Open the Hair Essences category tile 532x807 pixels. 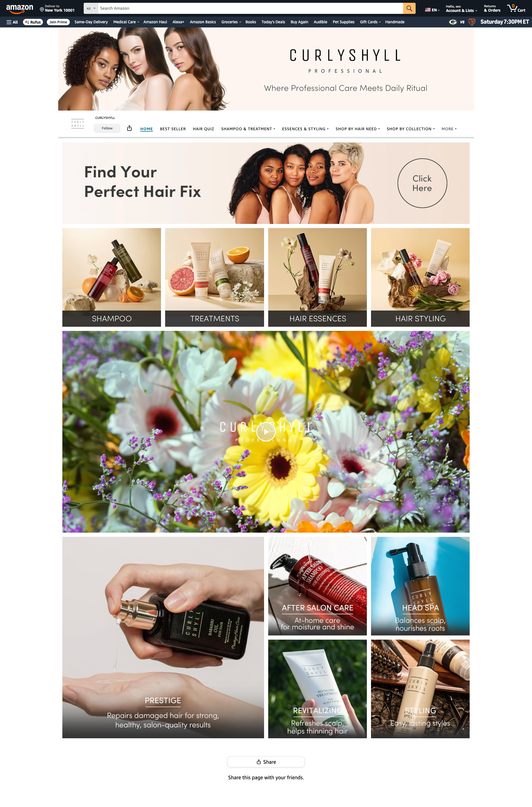[x=317, y=277]
